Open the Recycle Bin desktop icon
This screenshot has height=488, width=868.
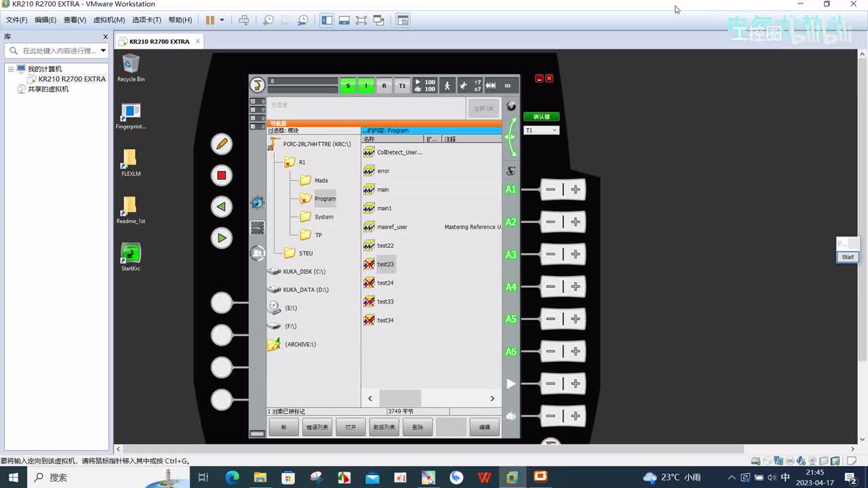pyautogui.click(x=131, y=68)
